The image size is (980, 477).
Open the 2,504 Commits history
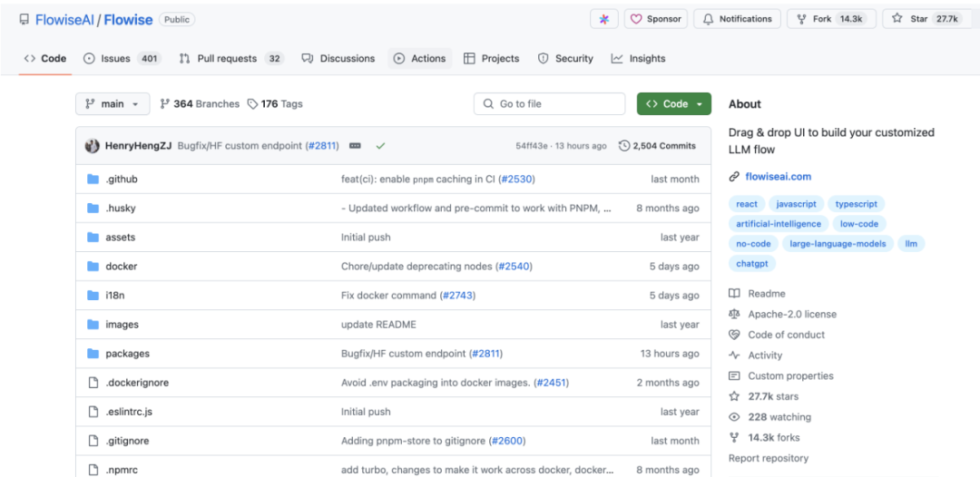[x=657, y=146]
